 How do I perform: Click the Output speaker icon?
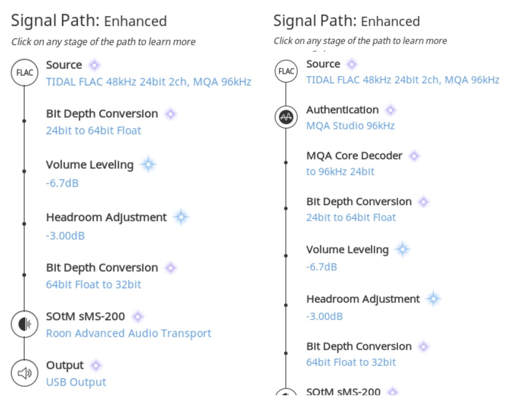pyautogui.click(x=25, y=373)
